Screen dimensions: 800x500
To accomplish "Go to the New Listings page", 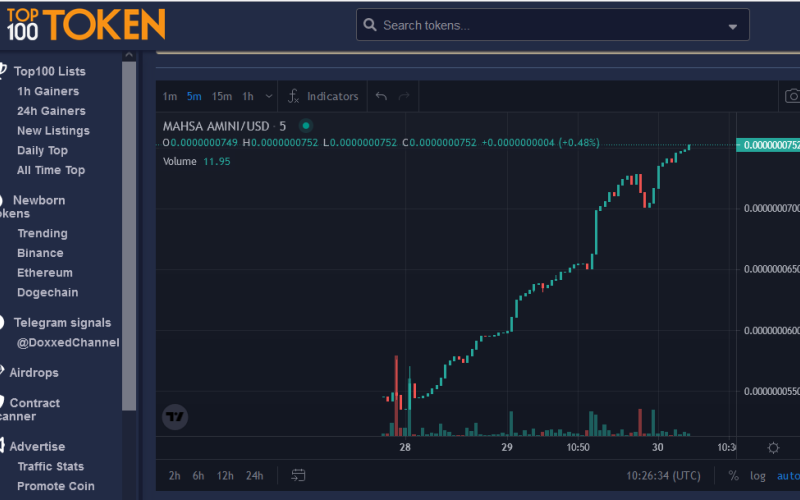I will coord(53,131).
